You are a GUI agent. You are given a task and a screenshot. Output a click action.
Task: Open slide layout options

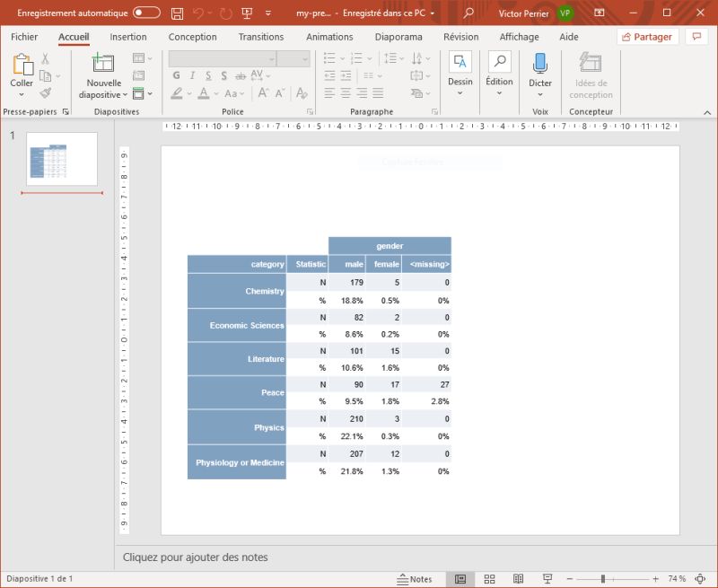[x=142, y=58]
